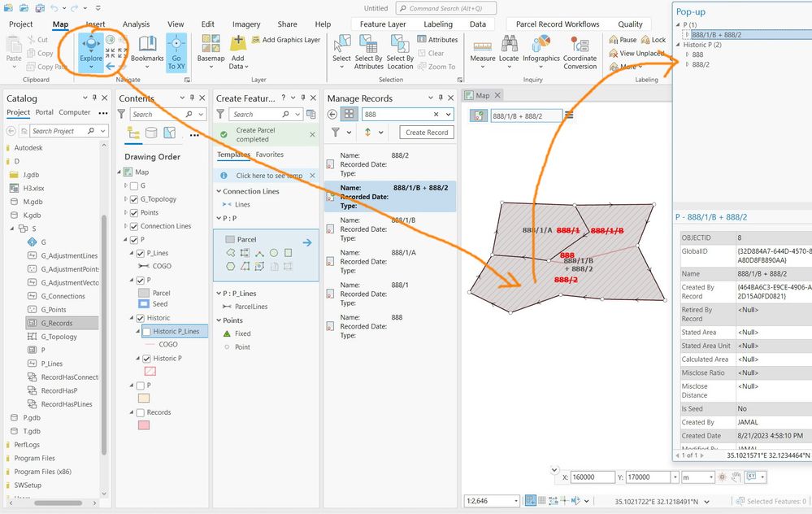Click the Create Record button
Viewport: 812px width, 514px height.
pyautogui.click(x=427, y=133)
